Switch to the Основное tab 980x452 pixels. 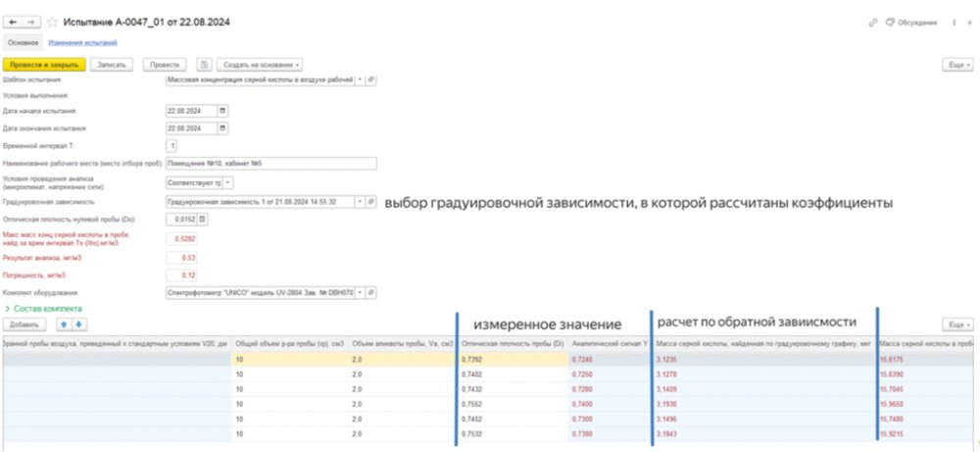coord(23,42)
